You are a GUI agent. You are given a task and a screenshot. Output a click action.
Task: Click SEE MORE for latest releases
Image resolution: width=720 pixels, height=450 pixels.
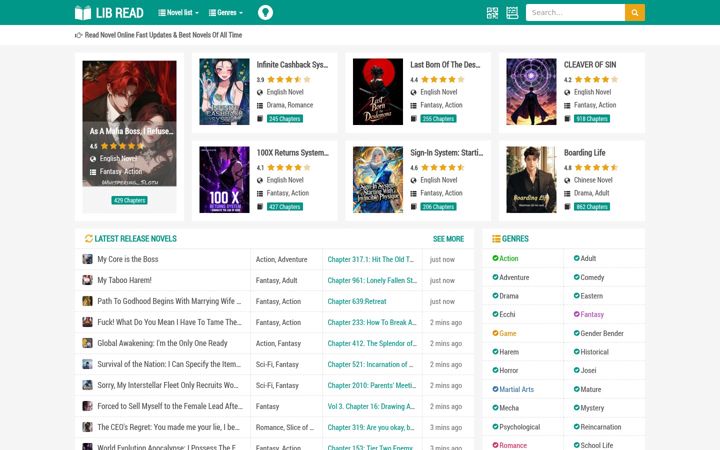tap(448, 239)
